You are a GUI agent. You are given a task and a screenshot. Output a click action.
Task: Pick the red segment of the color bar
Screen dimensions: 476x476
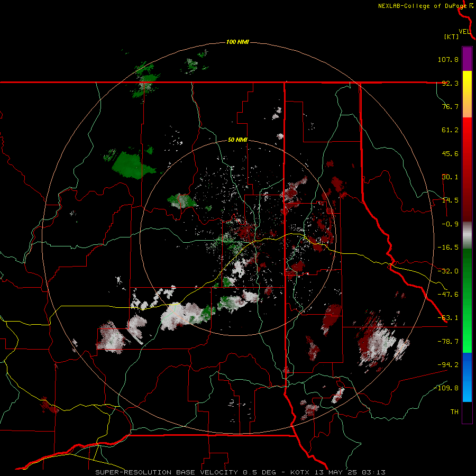click(x=467, y=169)
